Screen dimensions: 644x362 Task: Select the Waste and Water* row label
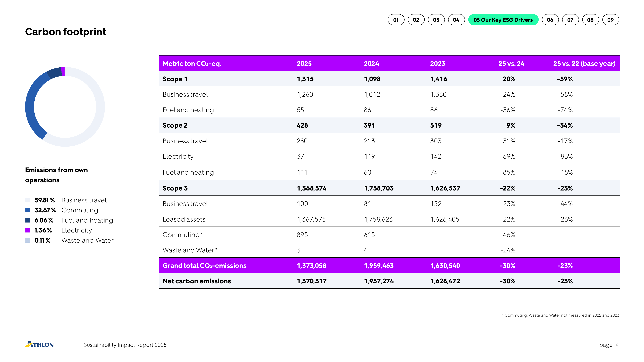click(x=190, y=250)
